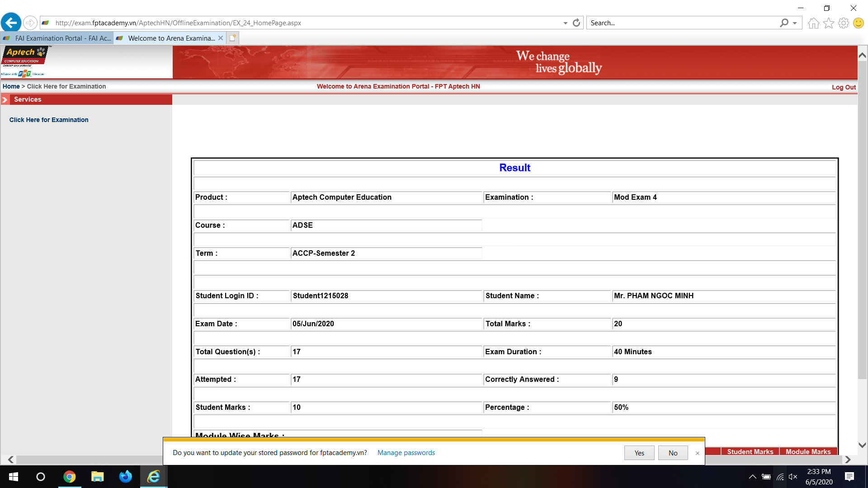This screenshot has width=868, height=488.
Task: Launch Google Chrome from taskbar
Action: 69,477
